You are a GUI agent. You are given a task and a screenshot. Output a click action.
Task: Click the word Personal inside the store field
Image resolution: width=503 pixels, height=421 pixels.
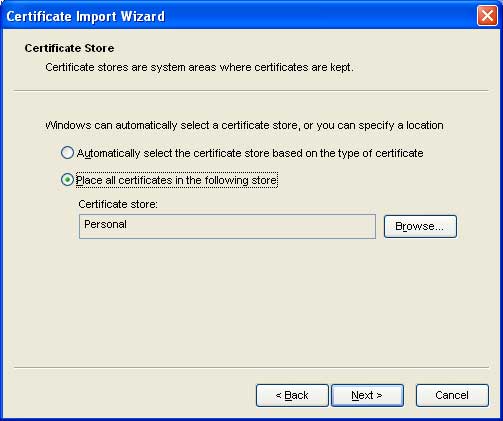click(x=105, y=224)
